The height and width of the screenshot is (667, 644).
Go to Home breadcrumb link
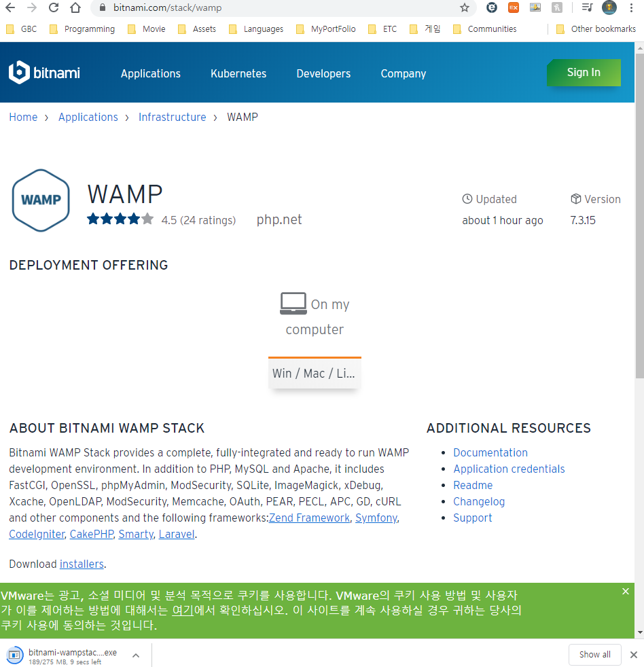tap(23, 117)
